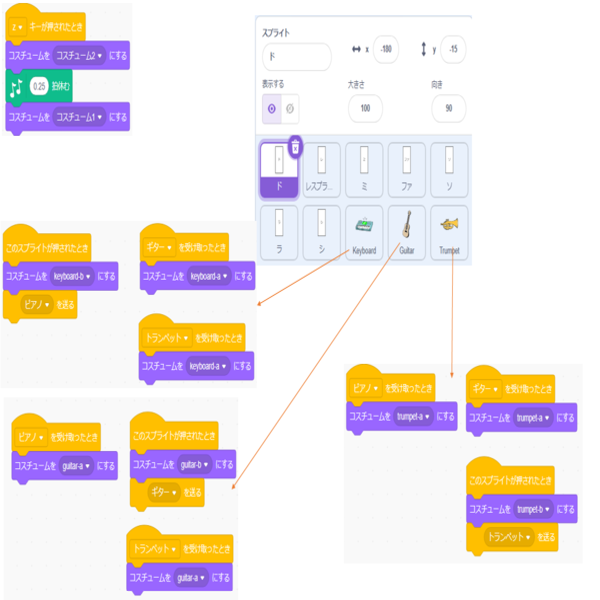Select the ド sprite thumbnail
The height and width of the screenshot is (600, 600).
[279, 170]
